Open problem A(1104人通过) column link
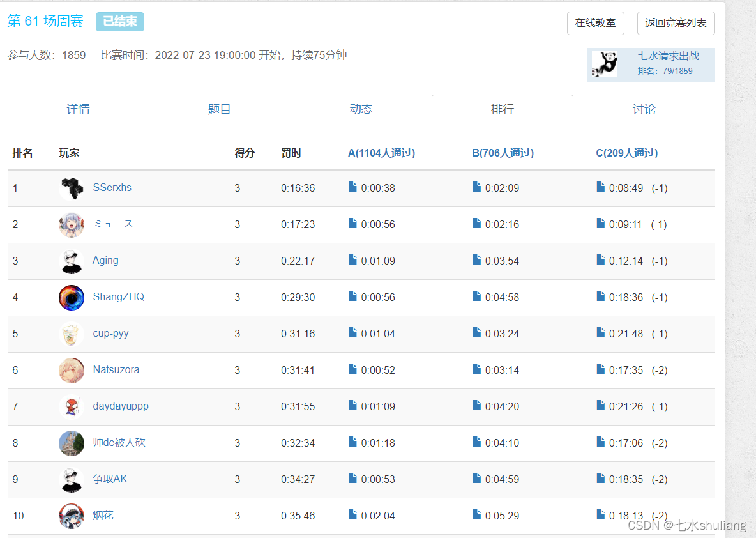The width and height of the screenshot is (756, 538). 381,153
